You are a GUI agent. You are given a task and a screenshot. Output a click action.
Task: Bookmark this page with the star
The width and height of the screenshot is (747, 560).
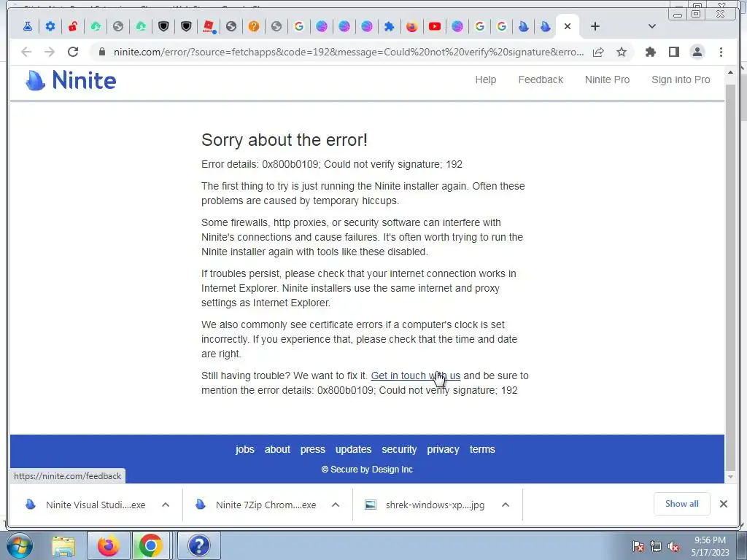[x=622, y=52]
